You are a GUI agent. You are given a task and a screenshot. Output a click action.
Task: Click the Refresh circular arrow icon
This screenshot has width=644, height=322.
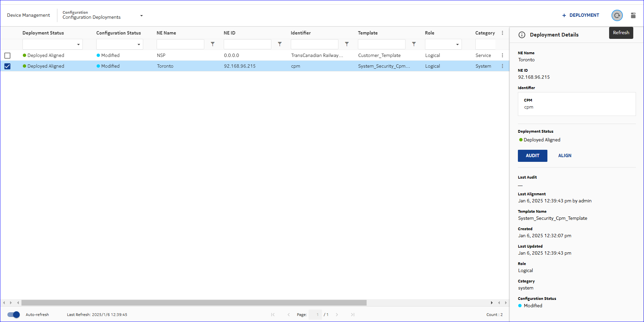(x=617, y=15)
